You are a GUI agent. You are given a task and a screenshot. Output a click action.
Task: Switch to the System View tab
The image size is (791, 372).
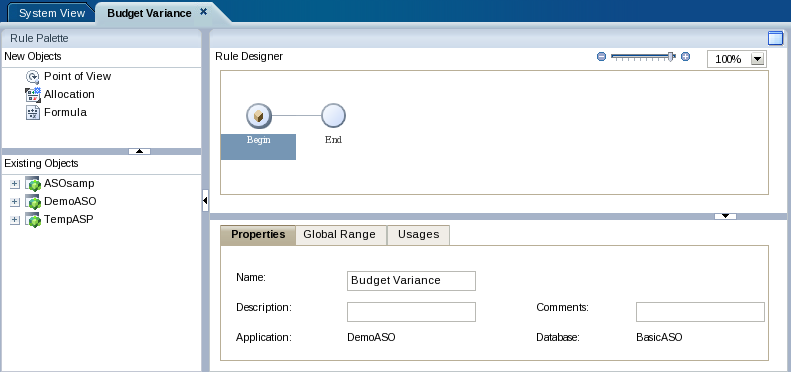(52, 13)
